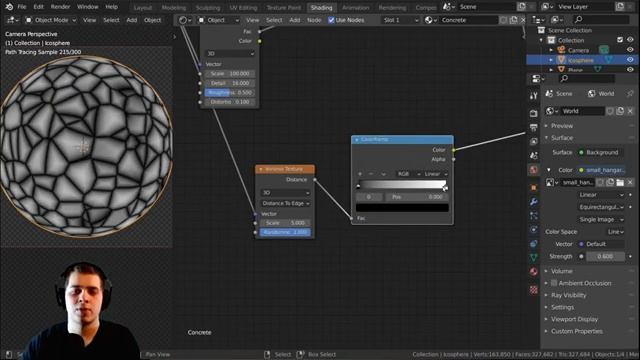Open Voronoi Texture 3D dimension dropdown
The image size is (640, 360).
tap(285, 193)
